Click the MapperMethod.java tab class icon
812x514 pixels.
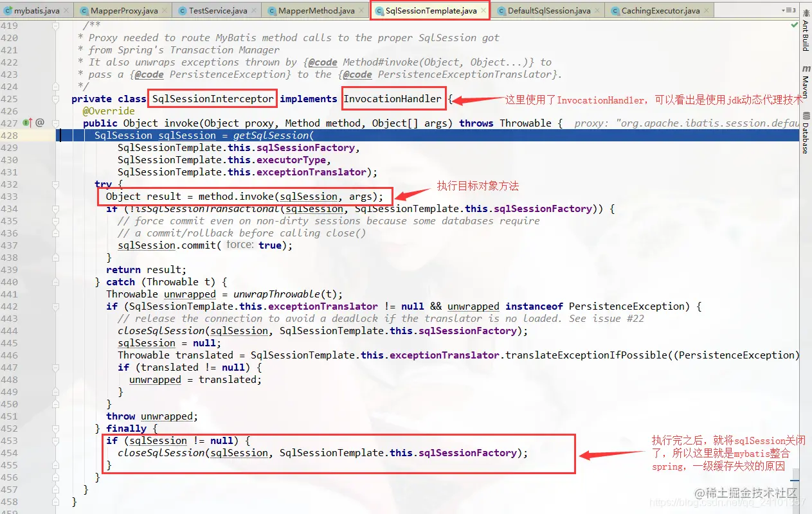pyautogui.click(x=272, y=11)
